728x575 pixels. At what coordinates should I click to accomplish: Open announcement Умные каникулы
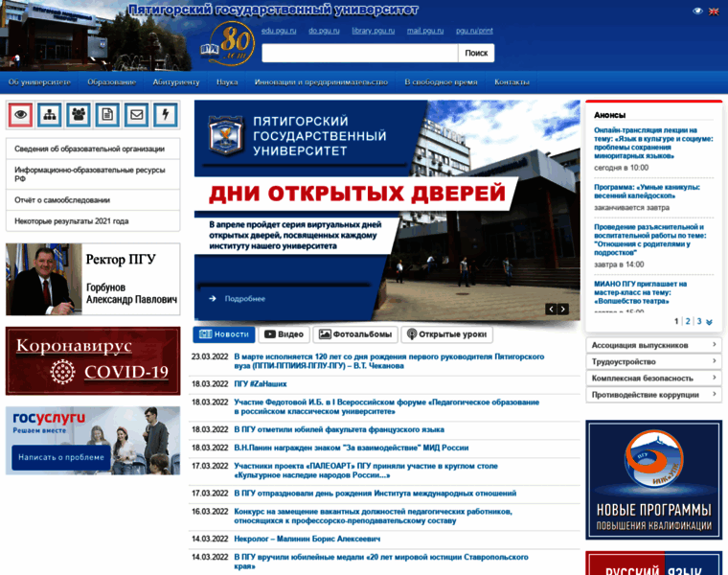click(x=648, y=192)
